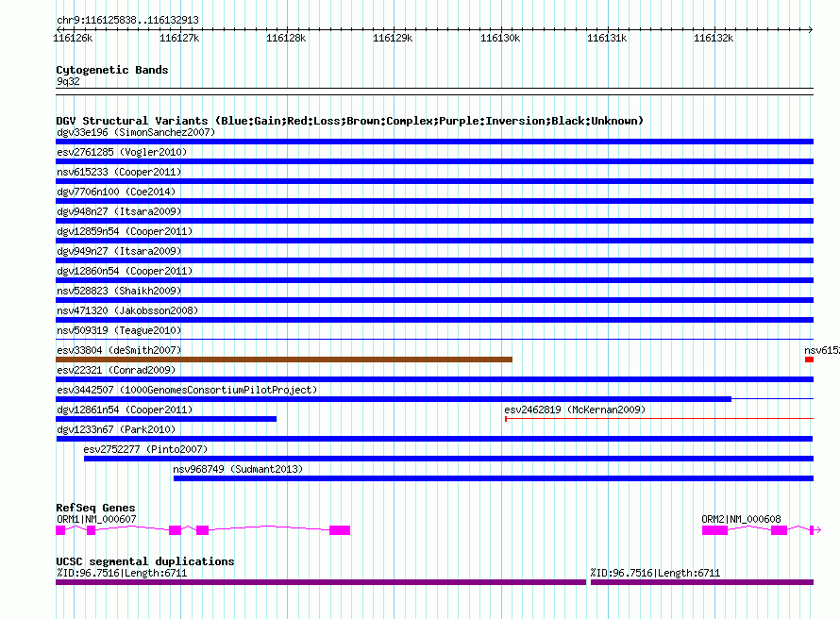
Task: Click the first ORM2 exon block
Action: tap(715, 530)
